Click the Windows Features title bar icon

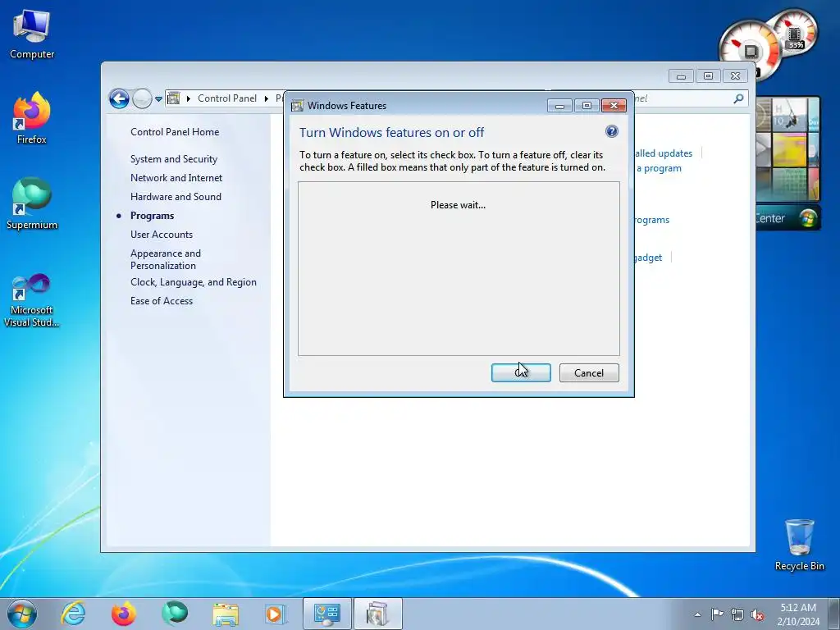pos(297,106)
